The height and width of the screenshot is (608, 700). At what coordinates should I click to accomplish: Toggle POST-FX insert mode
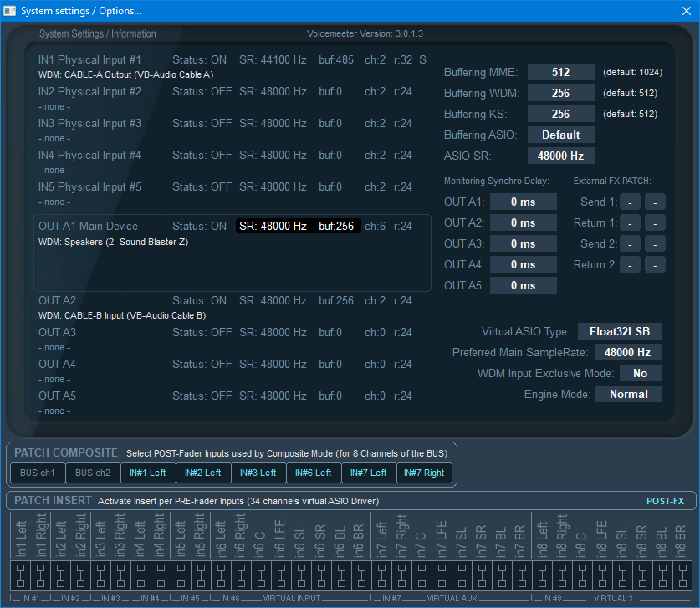(665, 501)
